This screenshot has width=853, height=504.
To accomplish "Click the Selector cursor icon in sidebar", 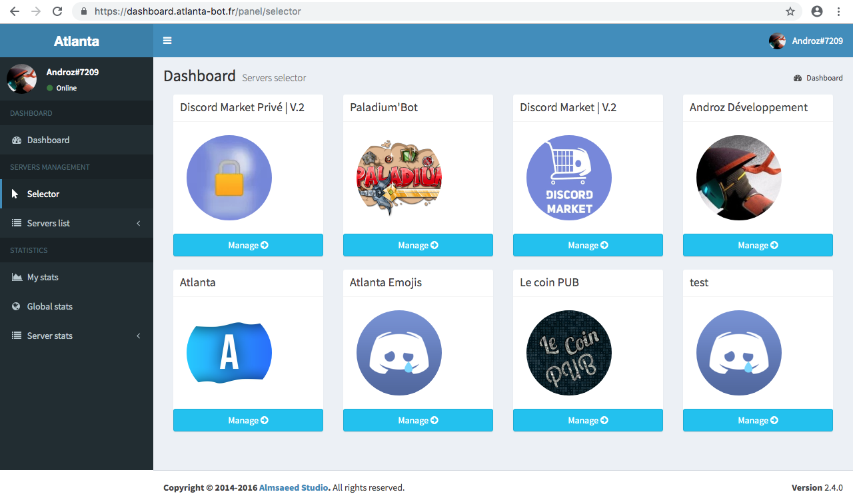I will pos(15,194).
